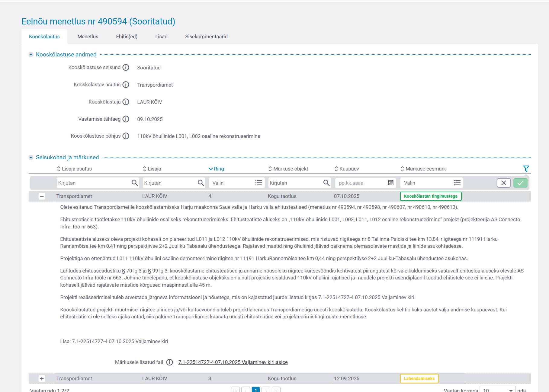Clear filters with the X button
The image size is (549, 392).
[x=503, y=183]
